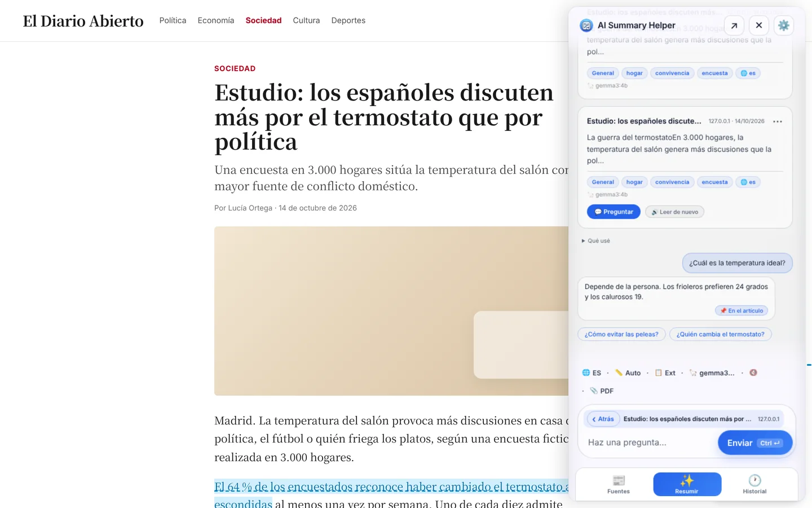This screenshot has width=812, height=508.
Task: Select suggestion '¿Cómo evitar las peleas?'
Action: tap(621, 334)
